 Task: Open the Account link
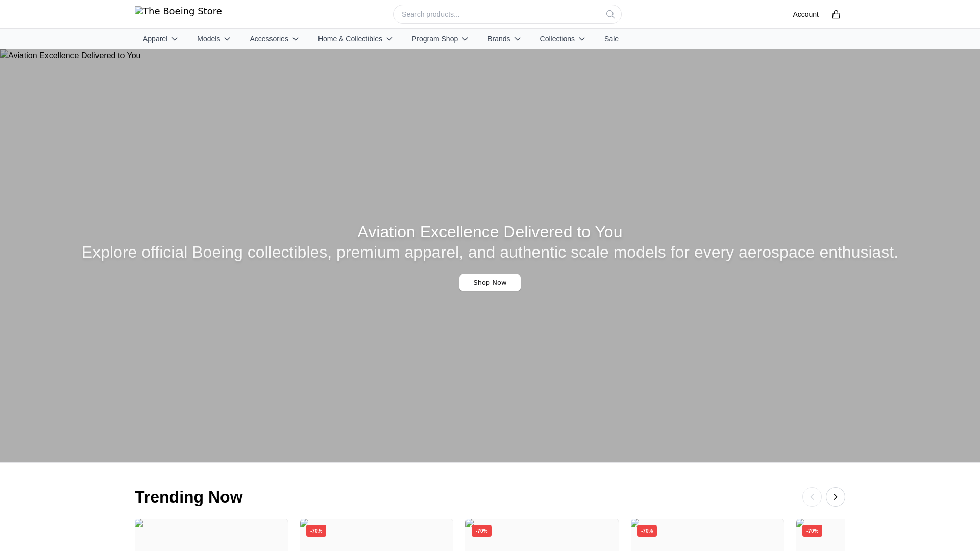pos(805,14)
